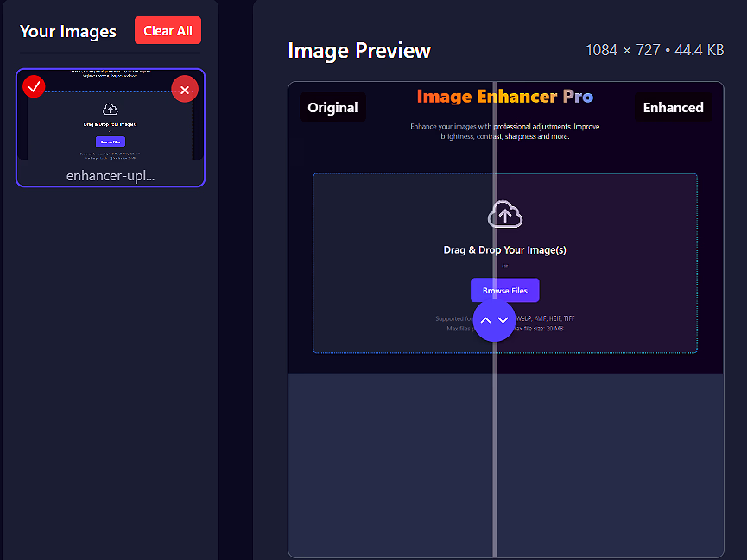
Task: Expand the Image Preview section
Action: pos(359,50)
